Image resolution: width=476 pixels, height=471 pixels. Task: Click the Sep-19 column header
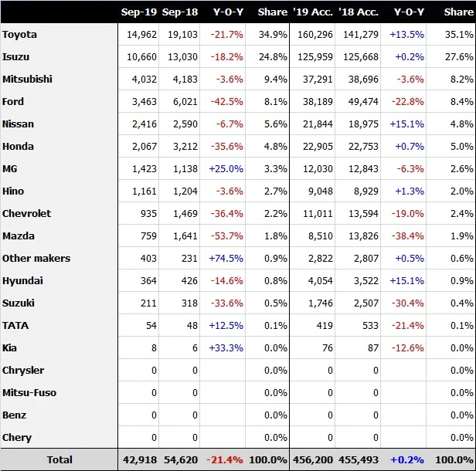(x=139, y=12)
